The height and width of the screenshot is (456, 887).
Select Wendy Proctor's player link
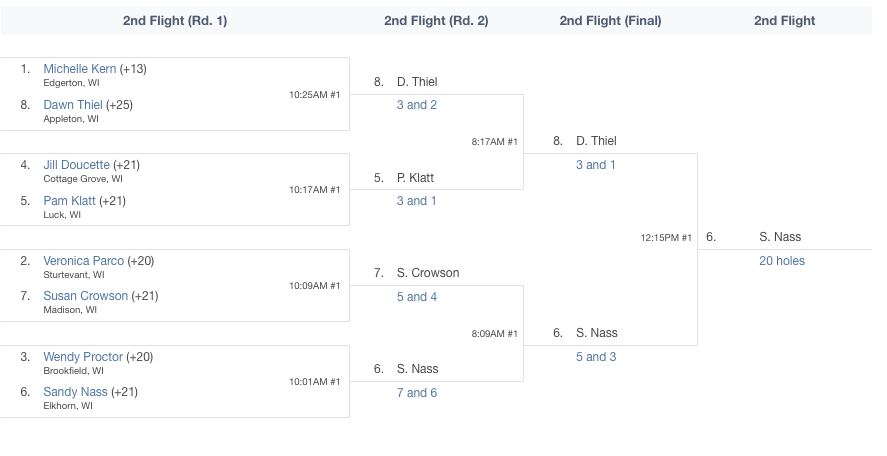83,357
